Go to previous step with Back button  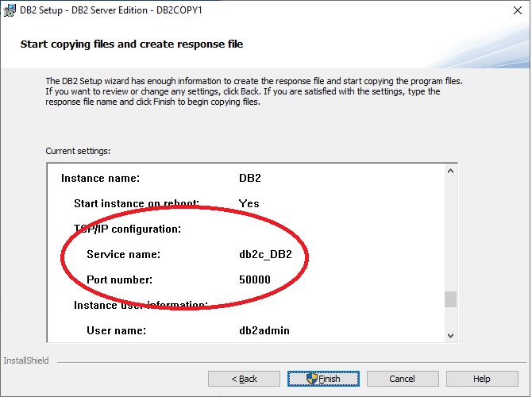point(243,379)
